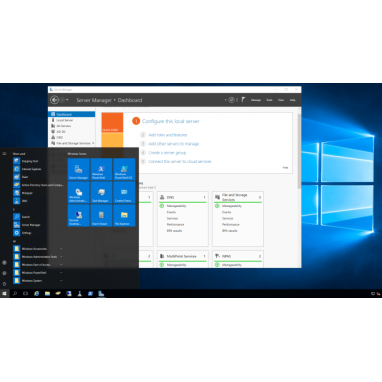
Task: Click Create a server group link
Action: click(167, 153)
